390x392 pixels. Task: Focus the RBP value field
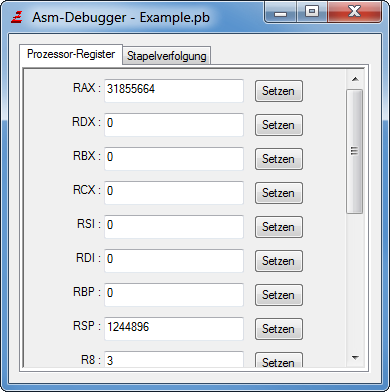pyautogui.click(x=174, y=295)
